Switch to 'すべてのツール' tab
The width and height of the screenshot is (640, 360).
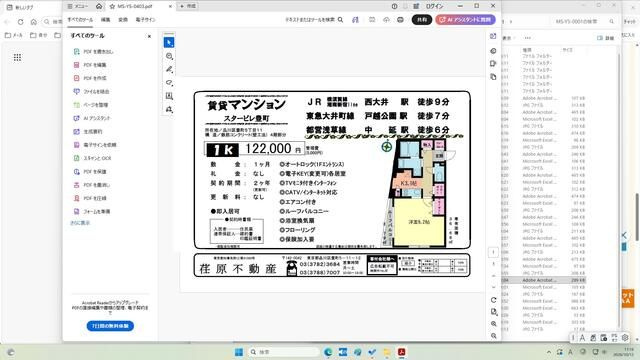click(x=80, y=20)
